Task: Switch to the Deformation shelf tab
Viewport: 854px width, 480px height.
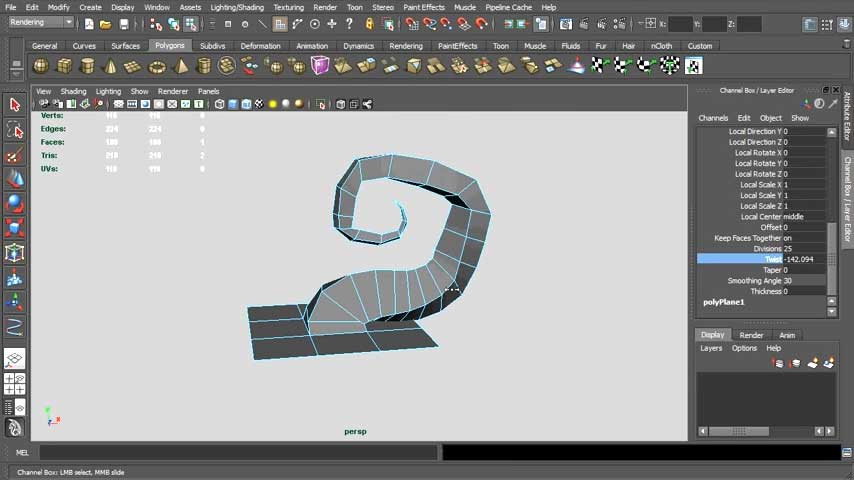Action: click(x=260, y=46)
